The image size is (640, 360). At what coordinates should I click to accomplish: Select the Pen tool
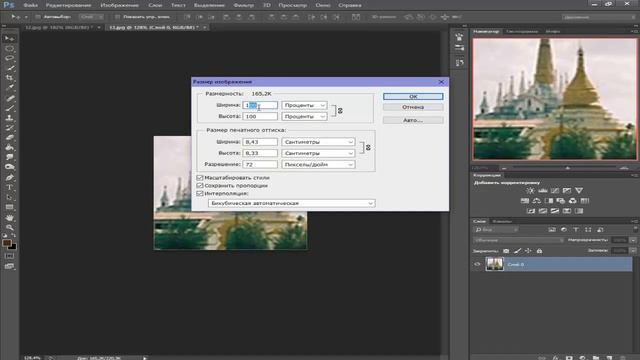click(9, 178)
